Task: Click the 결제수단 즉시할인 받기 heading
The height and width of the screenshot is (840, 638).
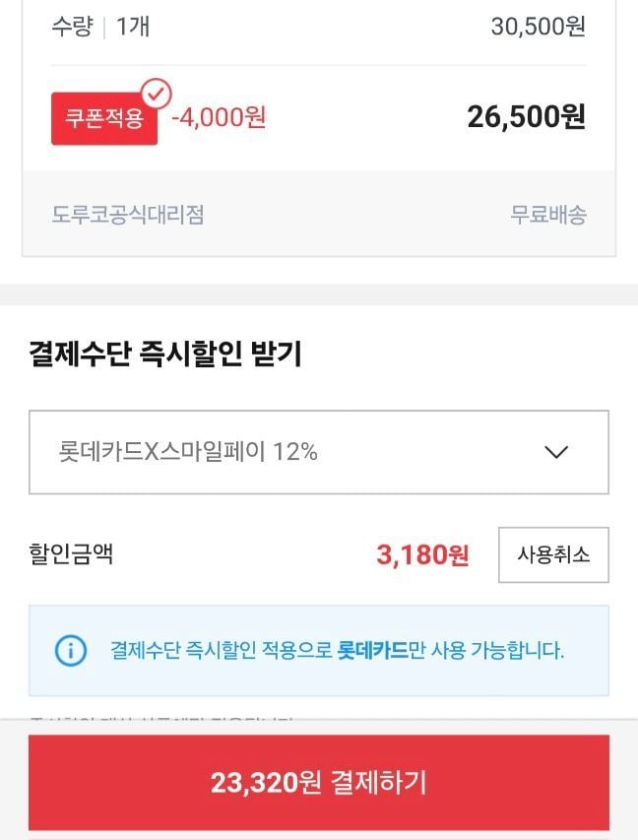Action: click(x=165, y=355)
